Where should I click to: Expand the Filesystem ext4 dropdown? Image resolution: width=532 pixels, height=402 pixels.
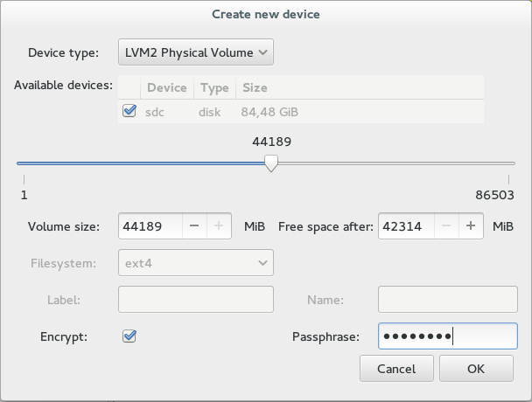click(196, 262)
